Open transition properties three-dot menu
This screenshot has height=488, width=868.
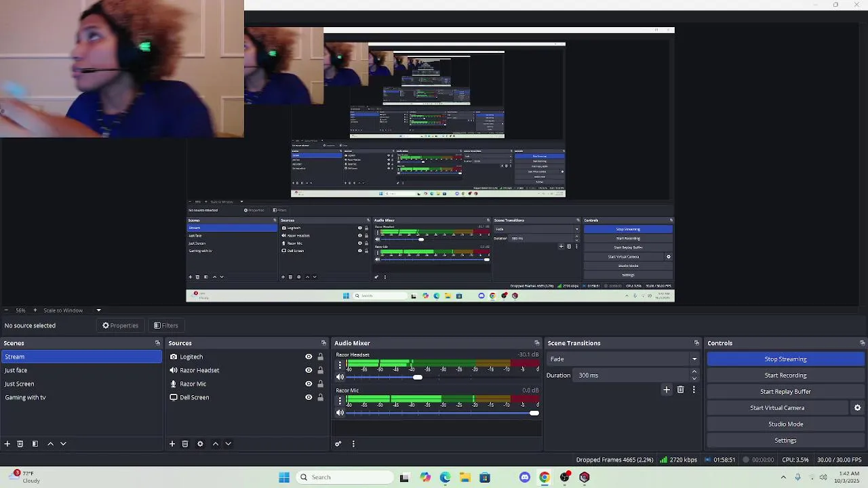coord(694,390)
